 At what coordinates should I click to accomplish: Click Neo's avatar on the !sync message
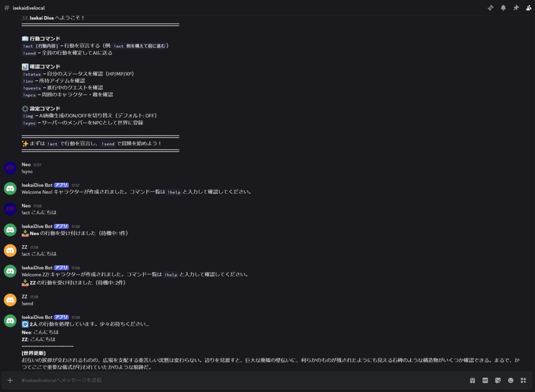tap(10, 168)
